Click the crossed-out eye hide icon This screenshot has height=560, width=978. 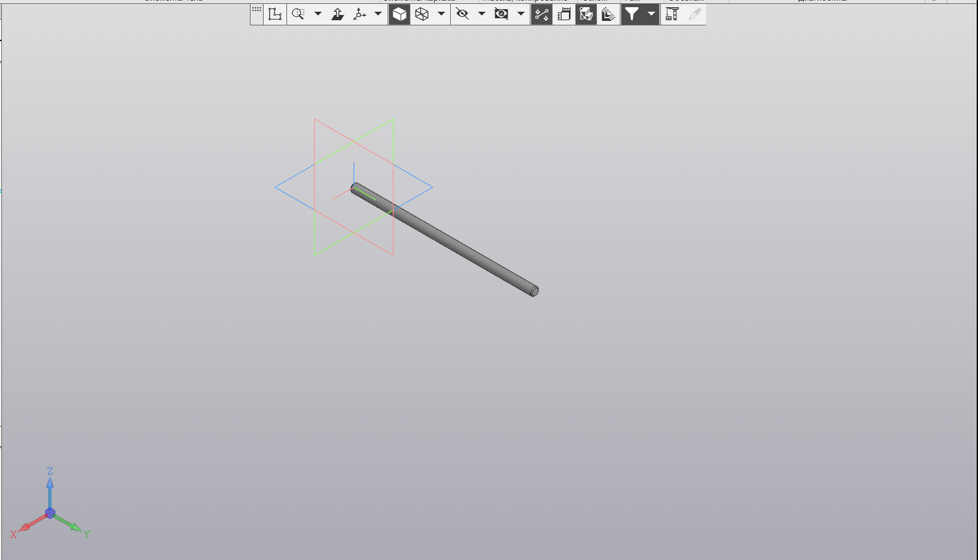click(463, 14)
